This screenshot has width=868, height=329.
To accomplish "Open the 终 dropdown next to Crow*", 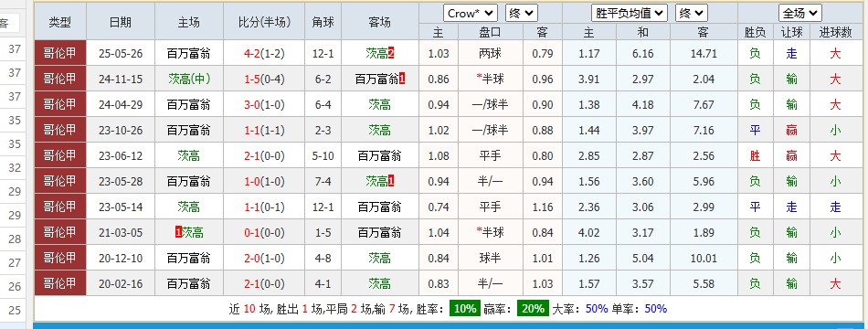I will pos(522,14).
